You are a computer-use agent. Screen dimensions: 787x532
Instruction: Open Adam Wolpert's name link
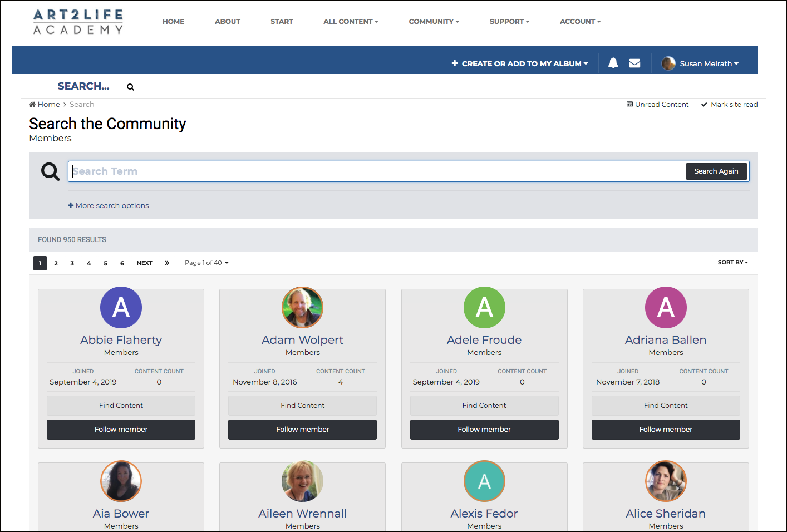pyautogui.click(x=302, y=340)
